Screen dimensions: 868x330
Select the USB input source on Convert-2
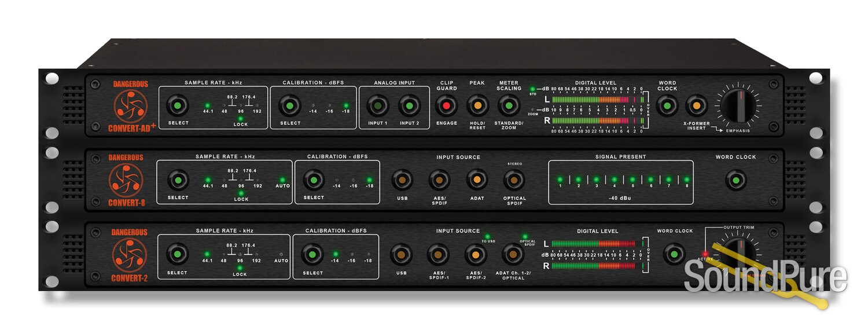tap(401, 254)
